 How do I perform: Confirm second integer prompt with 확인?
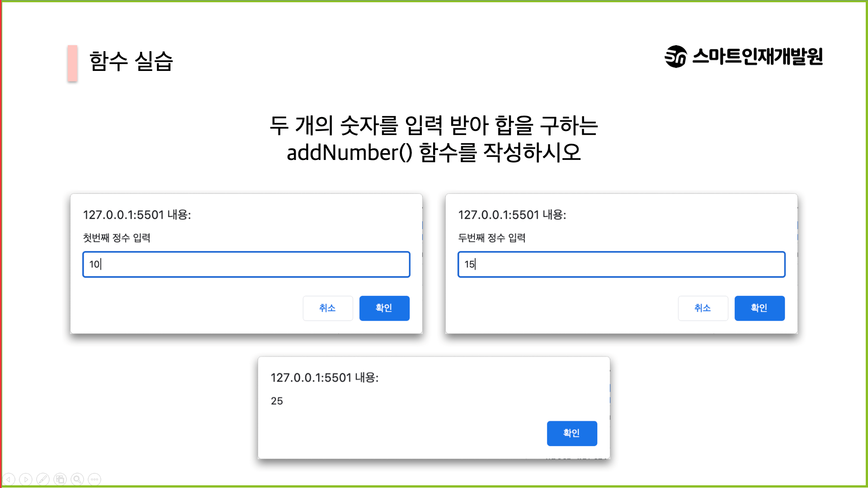[x=759, y=308]
